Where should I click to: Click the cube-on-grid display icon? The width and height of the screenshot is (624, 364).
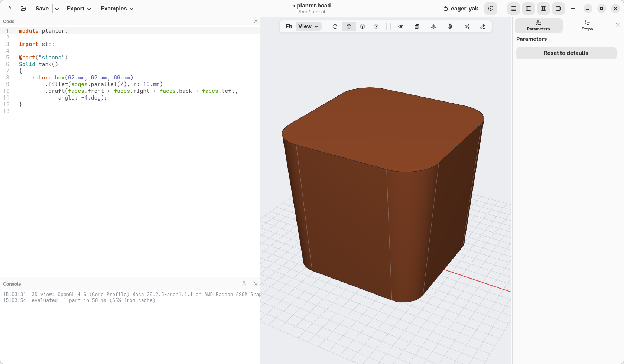coord(433,26)
